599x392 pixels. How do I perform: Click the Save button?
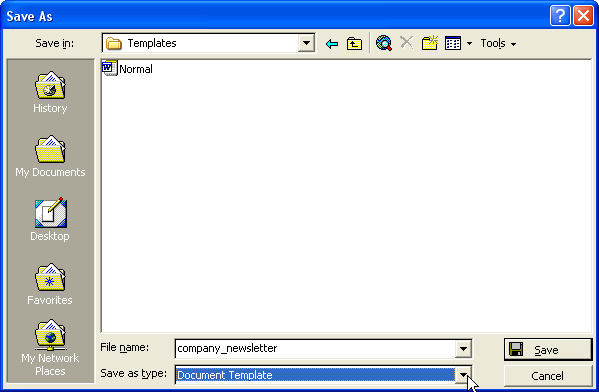(548, 350)
